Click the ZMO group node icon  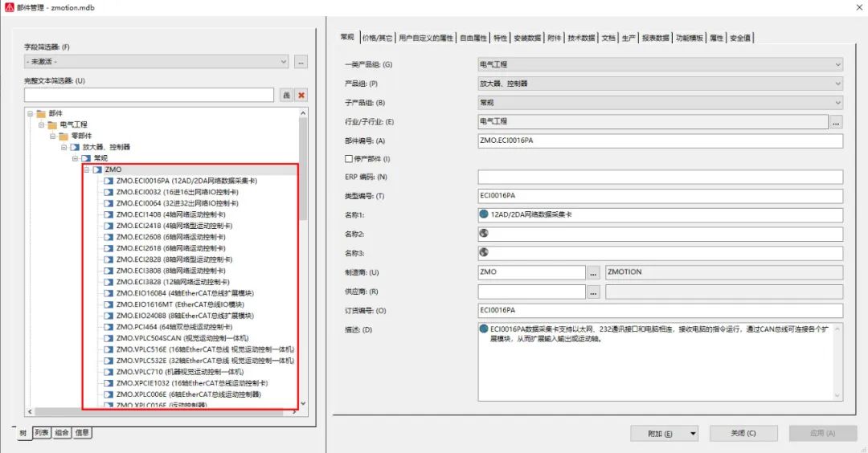coord(97,169)
